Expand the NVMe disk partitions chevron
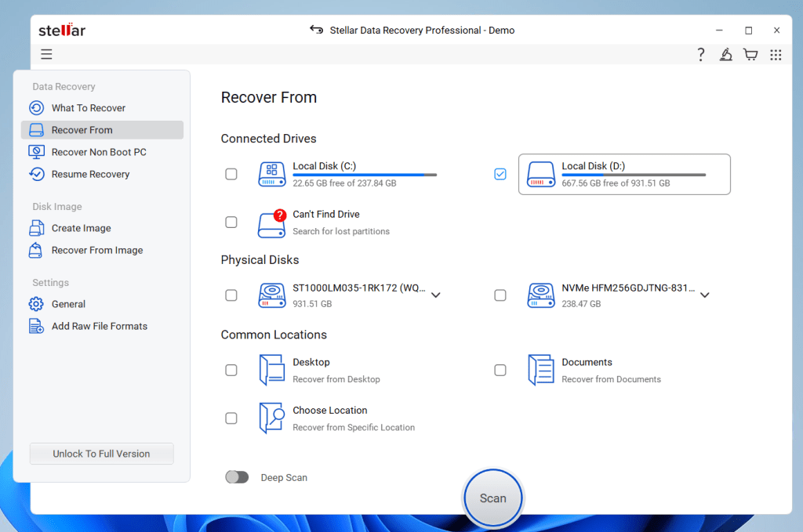Viewport: 803px width, 532px height. 705,295
